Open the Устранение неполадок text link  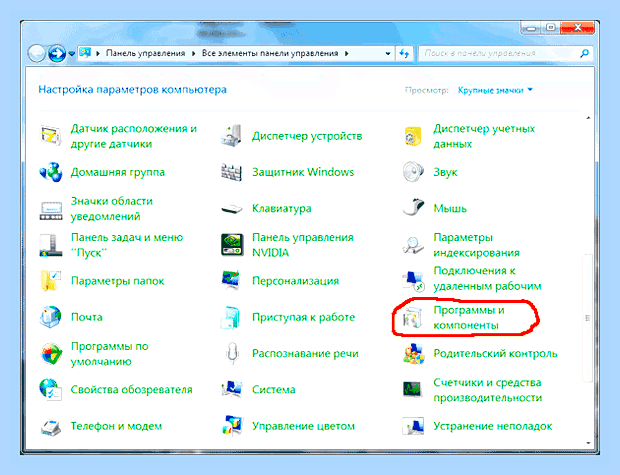pyautogui.click(x=493, y=426)
